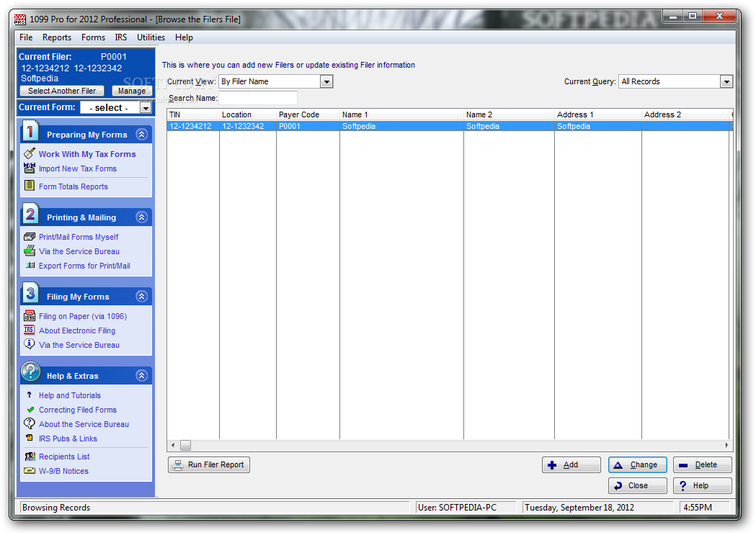Click the IRS Pubs & Links icon
This screenshot has width=756, height=535.
(30, 439)
